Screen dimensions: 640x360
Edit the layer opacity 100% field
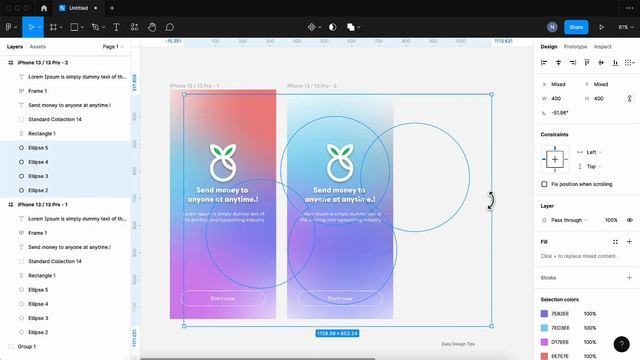point(611,220)
